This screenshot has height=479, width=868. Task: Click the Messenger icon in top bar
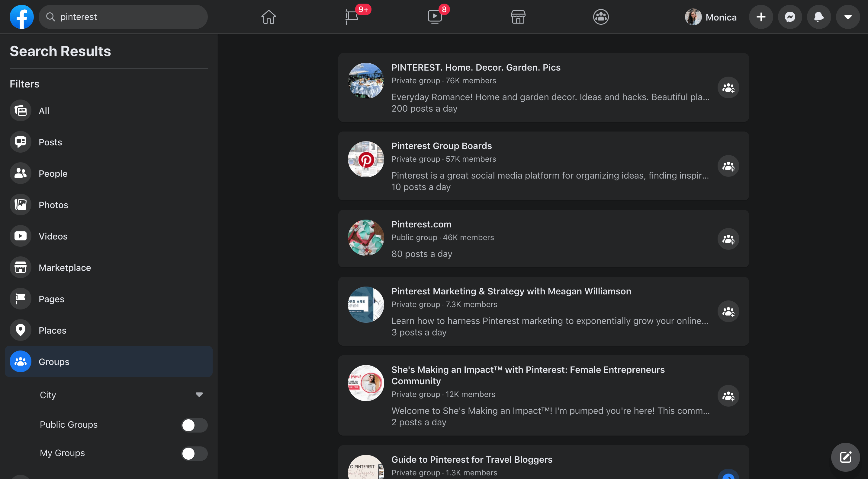click(x=790, y=17)
